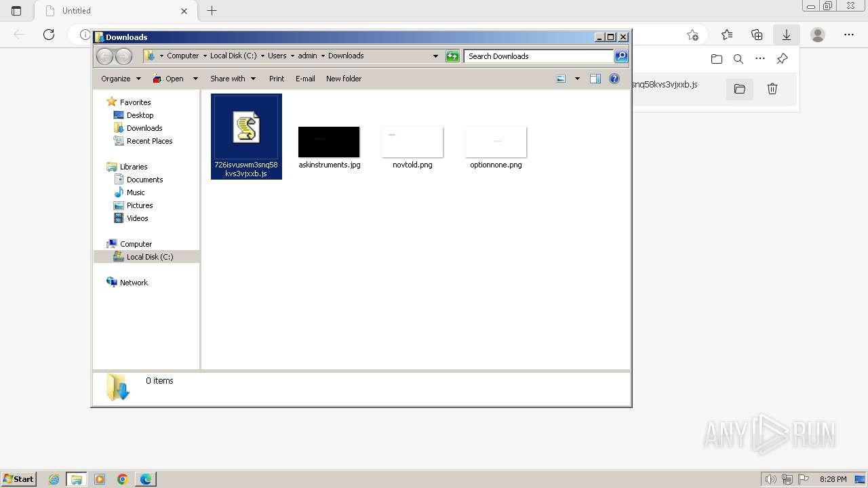Click the Search Downloads input field
The width and height of the screenshot is (868, 488).
tap(539, 56)
